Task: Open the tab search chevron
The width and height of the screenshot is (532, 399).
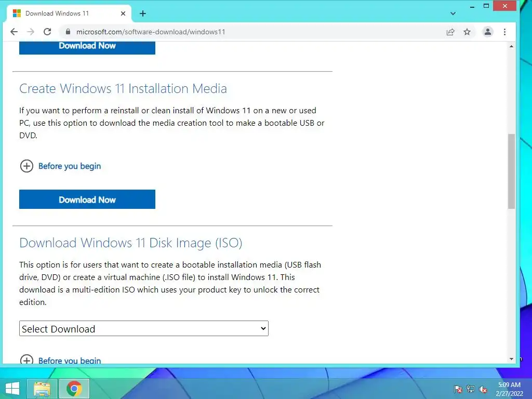Action: [x=453, y=14]
